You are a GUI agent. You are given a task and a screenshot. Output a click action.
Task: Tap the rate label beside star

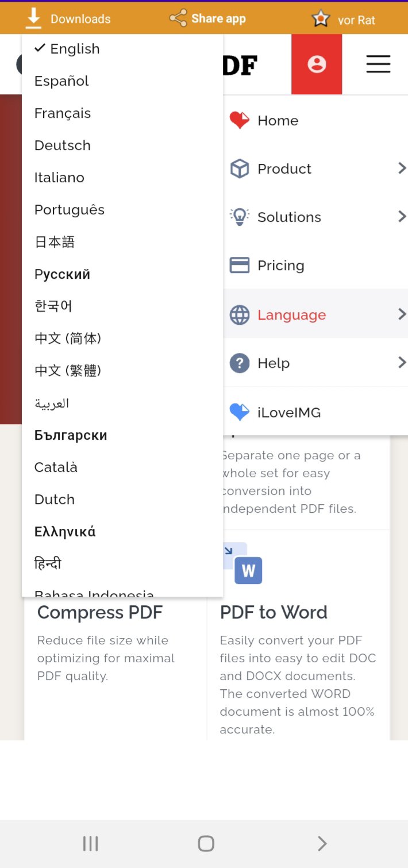coord(356,20)
